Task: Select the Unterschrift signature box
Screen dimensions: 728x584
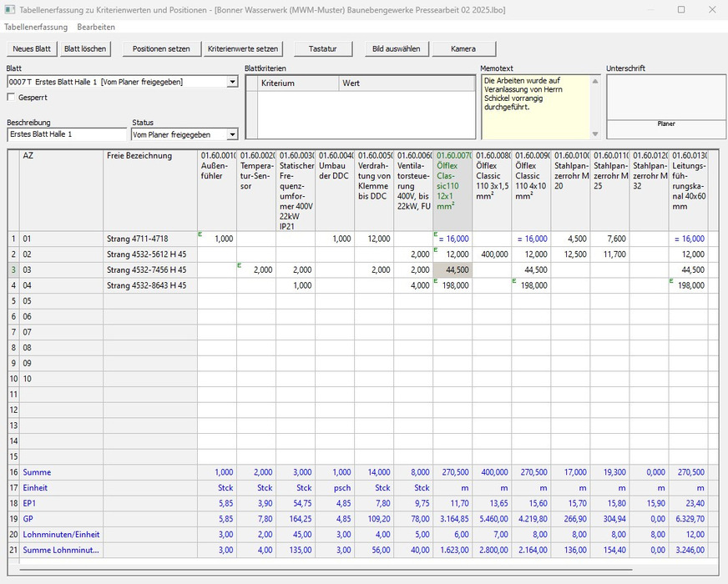Action: 665,97
